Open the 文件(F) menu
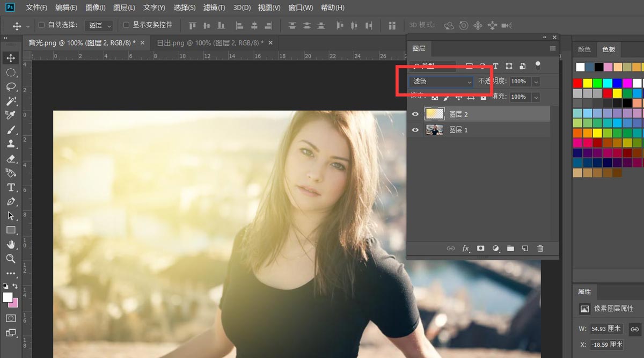Screen dimensions: 644x358 (x=36, y=8)
